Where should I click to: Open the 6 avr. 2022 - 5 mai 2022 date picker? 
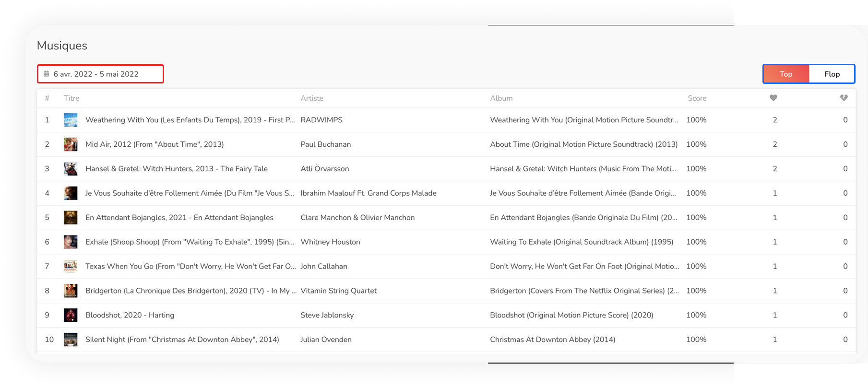[100, 74]
